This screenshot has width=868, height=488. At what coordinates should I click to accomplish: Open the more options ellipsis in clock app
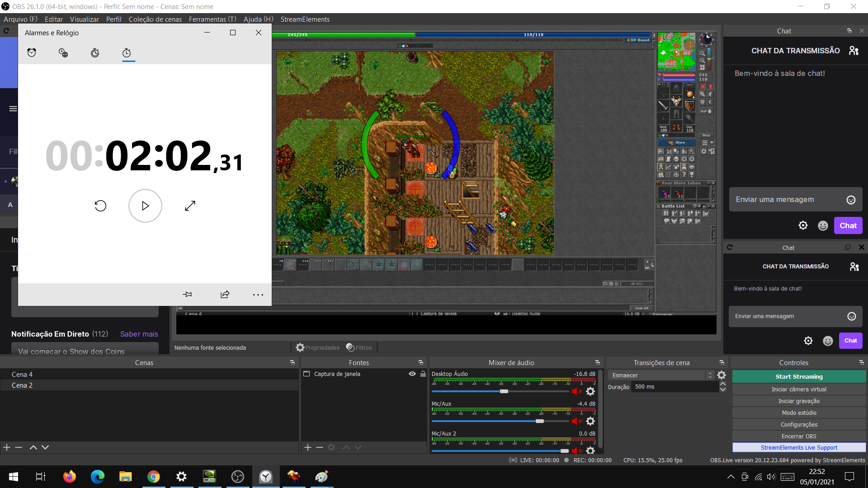258,295
